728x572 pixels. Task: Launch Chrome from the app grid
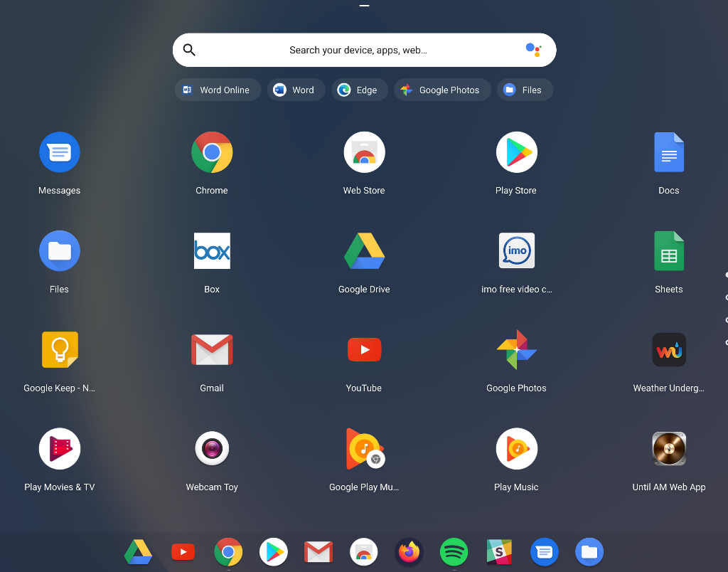click(212, 152)
